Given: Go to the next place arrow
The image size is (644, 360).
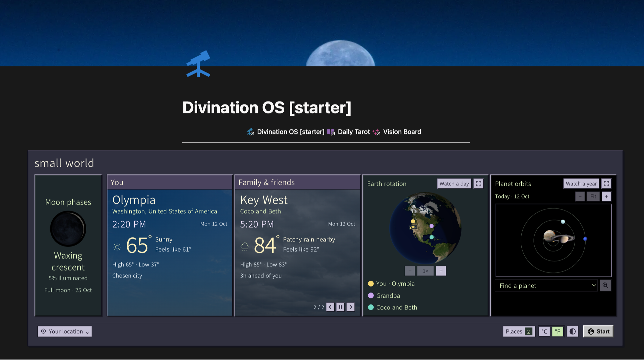Looking at the screenshot, I should [351, 307].
